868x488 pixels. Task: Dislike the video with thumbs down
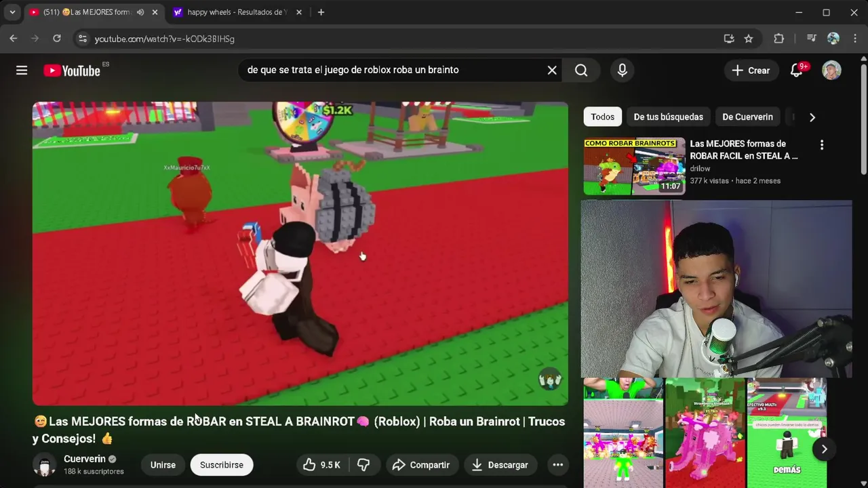(363, 464)
